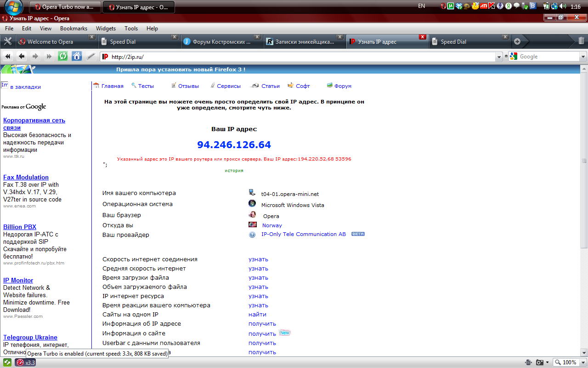Click the история link
588x368 pixels.
(x=234, y=171)
